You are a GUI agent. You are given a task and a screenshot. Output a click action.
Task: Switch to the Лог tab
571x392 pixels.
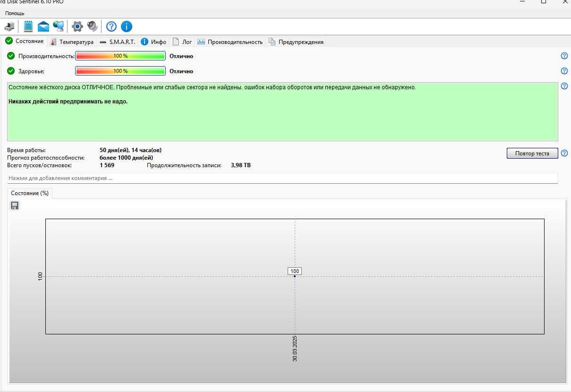point(182,42)
